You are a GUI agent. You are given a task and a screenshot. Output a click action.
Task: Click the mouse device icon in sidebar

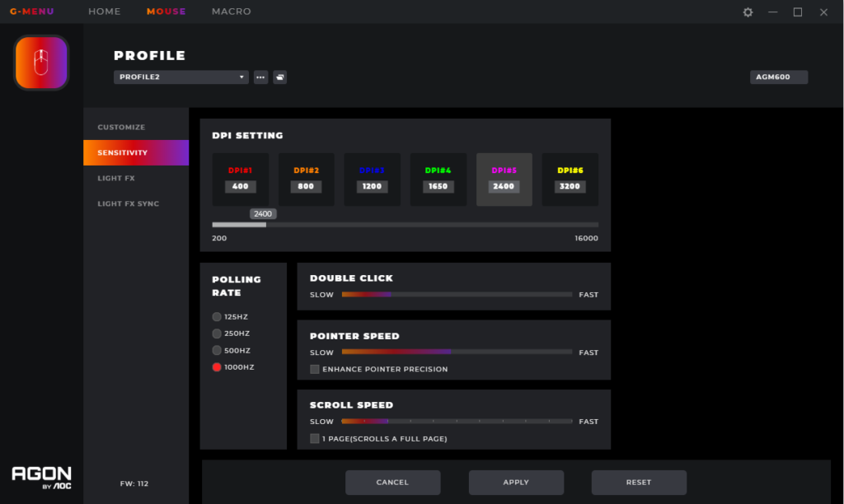point(41,63)
